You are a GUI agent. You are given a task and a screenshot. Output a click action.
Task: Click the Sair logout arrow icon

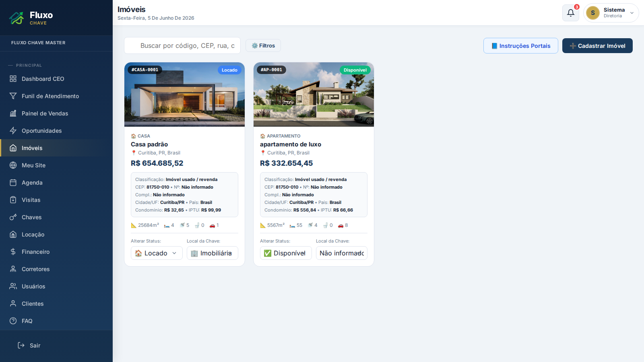click(x=21, y=346)
